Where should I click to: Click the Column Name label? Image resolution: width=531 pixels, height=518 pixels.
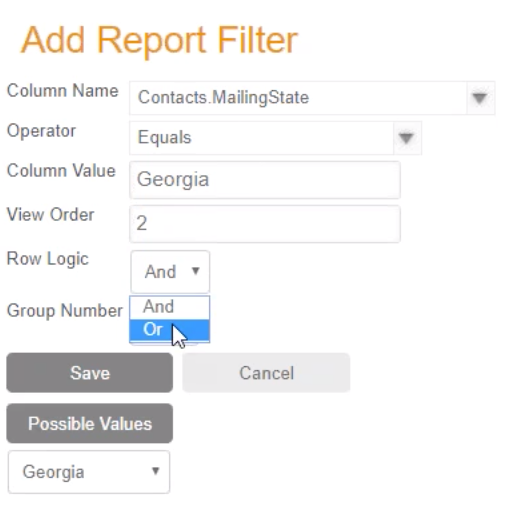63,91
